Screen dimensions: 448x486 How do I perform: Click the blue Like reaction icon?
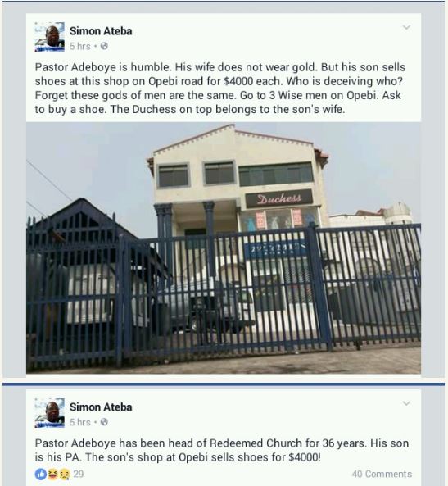(41, 474)
